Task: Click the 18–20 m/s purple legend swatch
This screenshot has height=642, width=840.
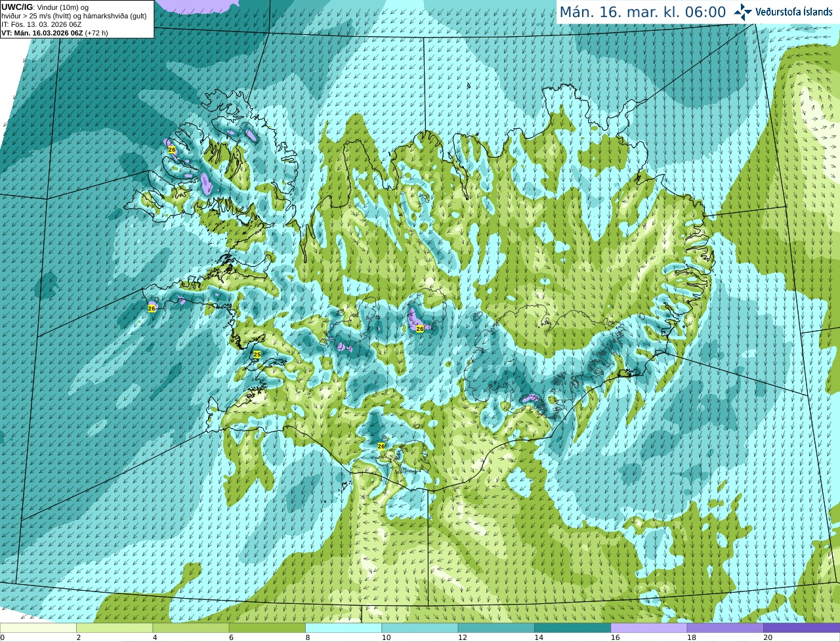Action: coord(725,628)
